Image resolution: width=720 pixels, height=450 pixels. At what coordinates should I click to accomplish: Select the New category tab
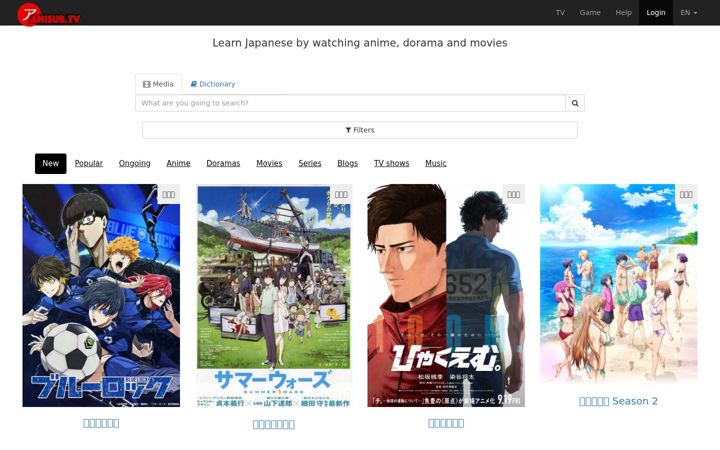point(51,163)
